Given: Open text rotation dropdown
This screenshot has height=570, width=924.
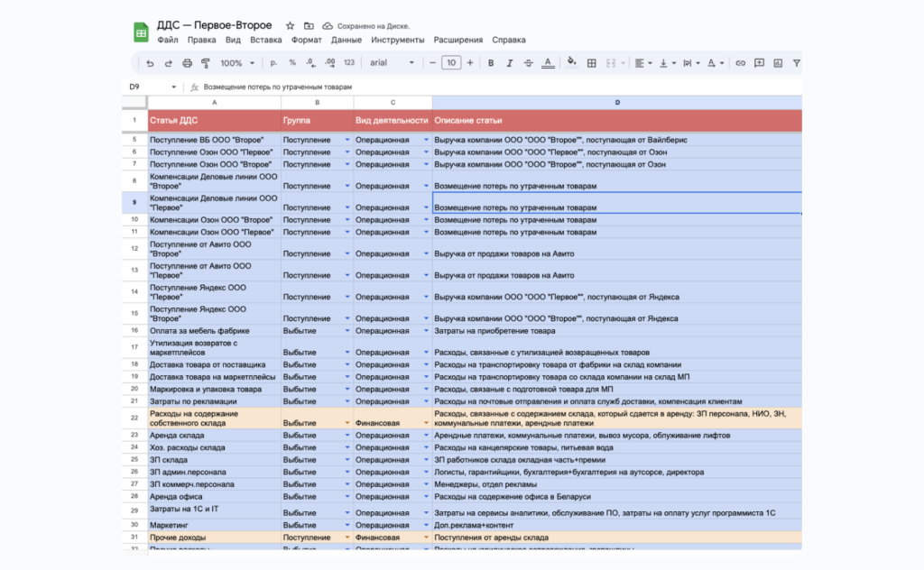Looking at the screenshot, I should [715, 63].
